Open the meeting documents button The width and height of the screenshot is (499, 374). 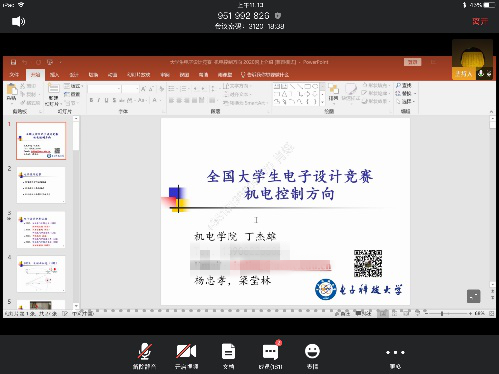click(x=228, y=356)
